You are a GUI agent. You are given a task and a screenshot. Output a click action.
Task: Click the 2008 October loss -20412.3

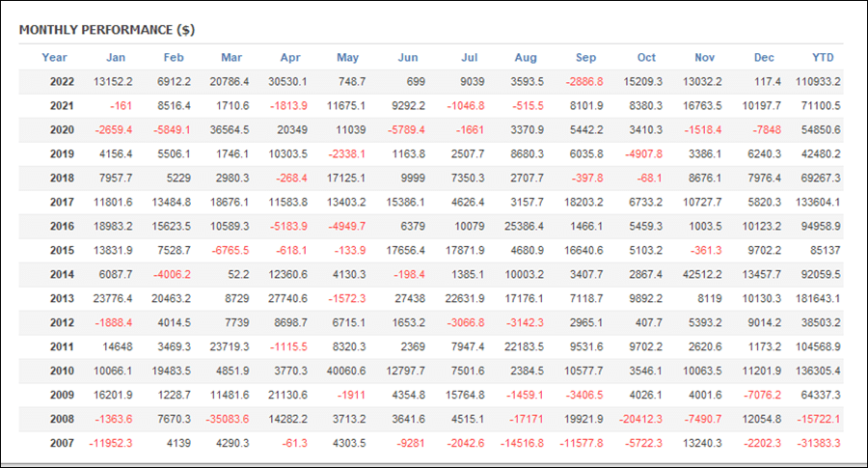click(640, 419)
